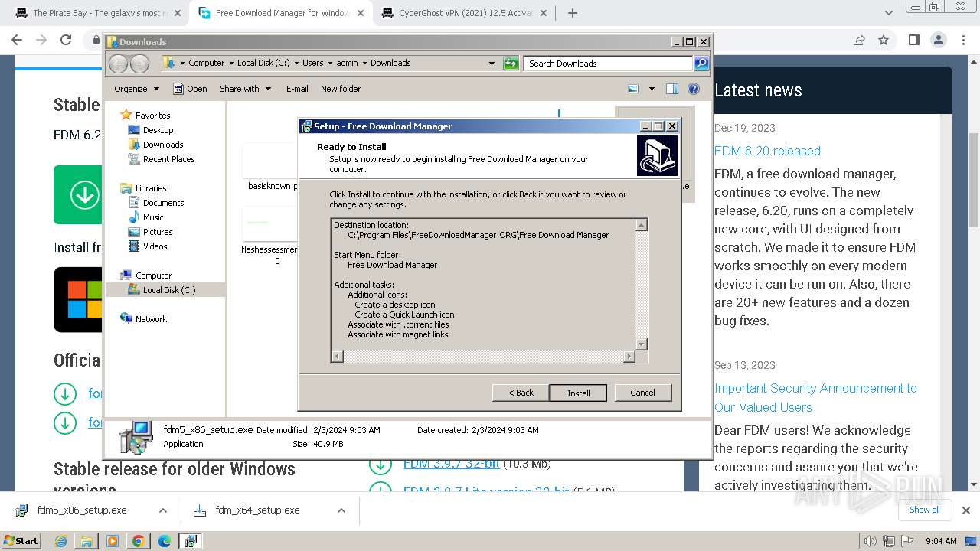980x551 pixels.
Task: Open the Windows Start menu
Action: [21, 540]
